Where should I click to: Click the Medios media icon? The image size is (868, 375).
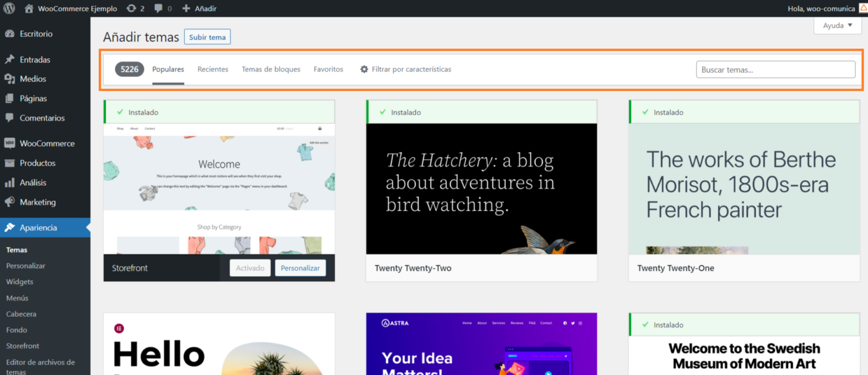[10, 79]
